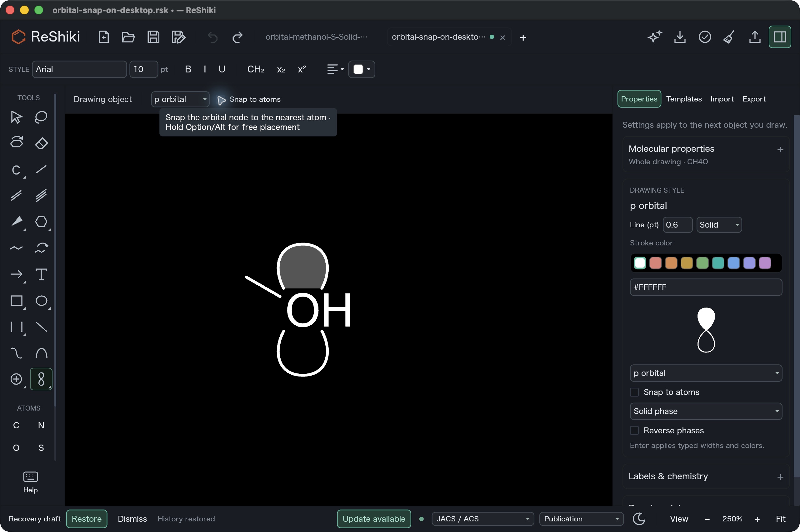This screenshot has height=532, width=800.
Task: Select the arrow drawing tool
Action: tap(16, 274)
